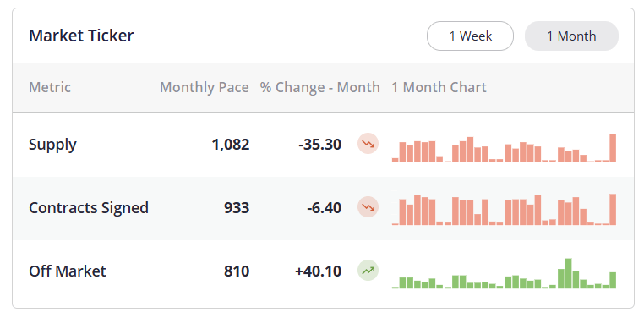Open the Contracts Signed bar chart

tap(505, 210)
